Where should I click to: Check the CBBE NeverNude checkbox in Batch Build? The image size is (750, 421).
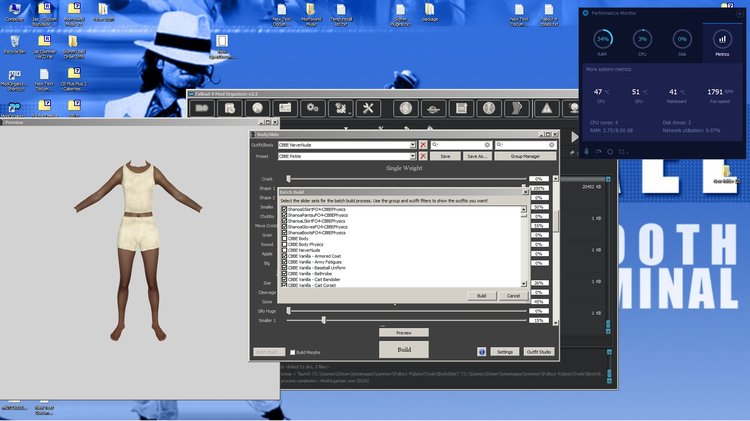(x=285, y=250)
